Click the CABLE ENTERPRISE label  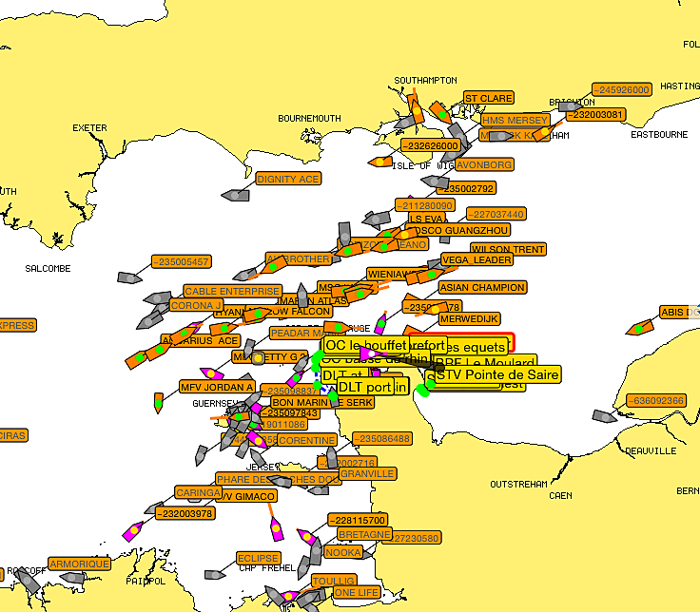(x=232, y=292)
